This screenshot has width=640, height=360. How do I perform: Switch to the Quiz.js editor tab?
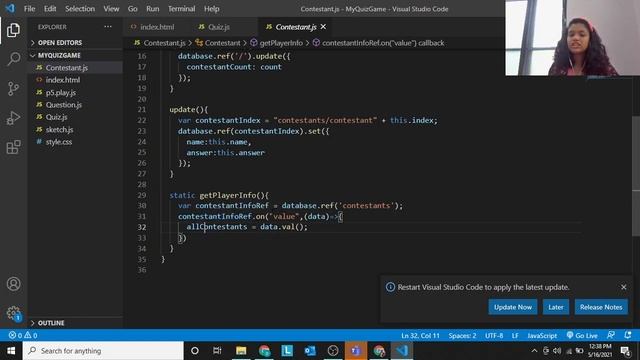[218, 27]
